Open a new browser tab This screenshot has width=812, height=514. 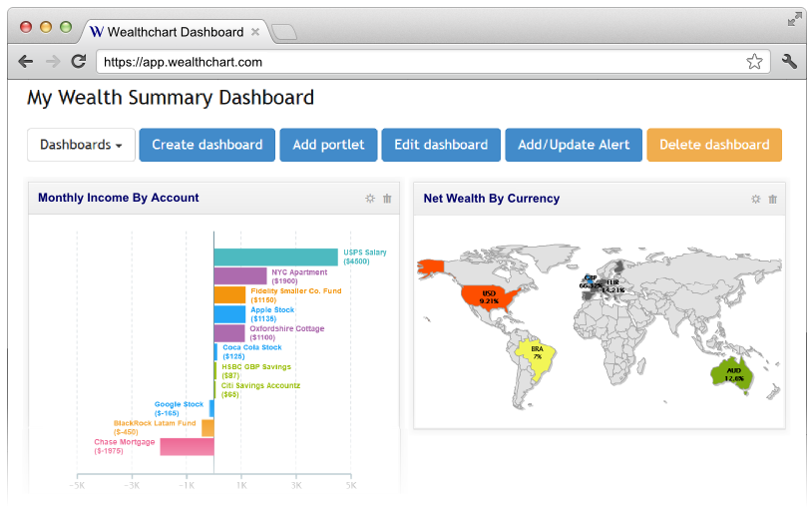coord(283,32)
